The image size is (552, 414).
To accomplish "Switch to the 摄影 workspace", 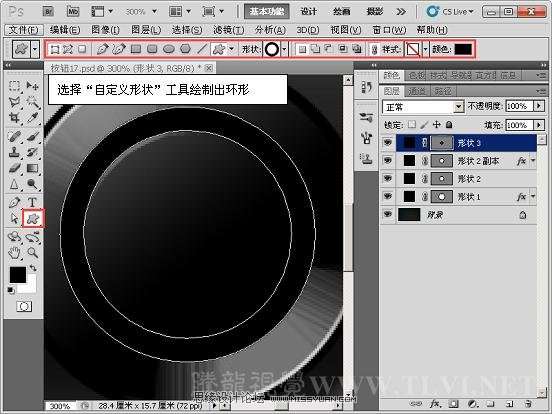I will pyautogui.click(x=375, y=12).
